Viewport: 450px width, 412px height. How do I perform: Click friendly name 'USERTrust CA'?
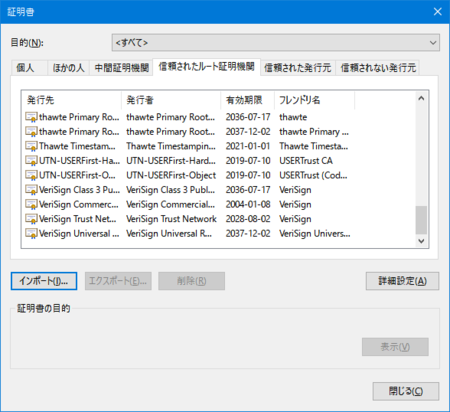coord(306,161)
